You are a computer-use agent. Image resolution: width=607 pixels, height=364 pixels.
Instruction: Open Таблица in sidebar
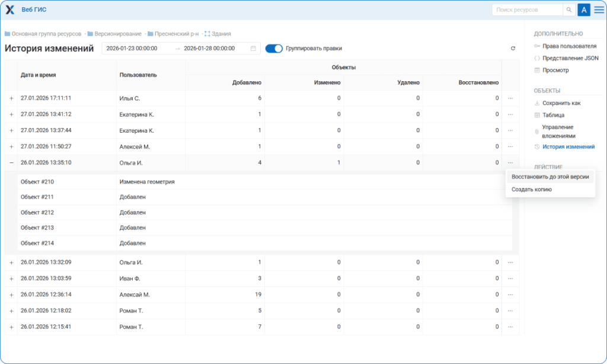coord(553,115)
